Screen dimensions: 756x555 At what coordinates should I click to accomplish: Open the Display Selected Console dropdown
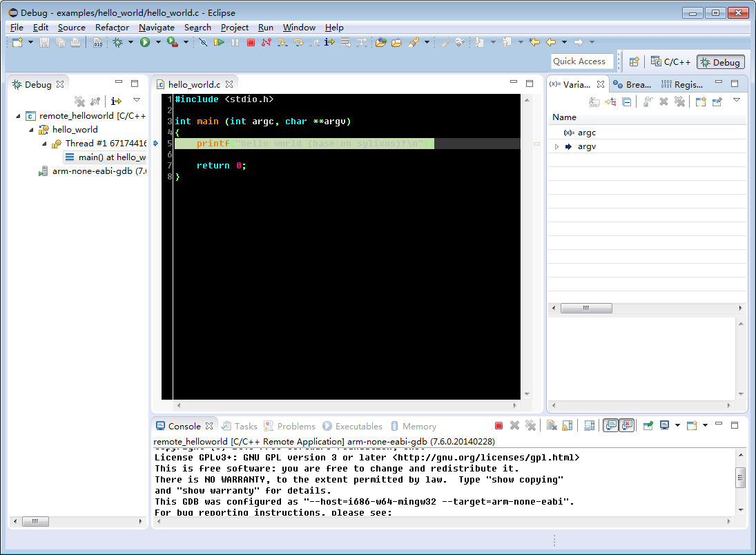677,425
